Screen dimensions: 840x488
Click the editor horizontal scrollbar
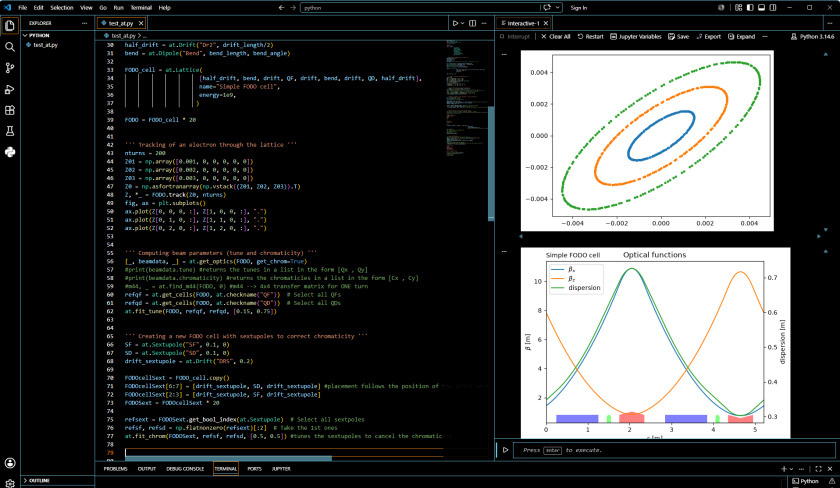click(228, 459)
